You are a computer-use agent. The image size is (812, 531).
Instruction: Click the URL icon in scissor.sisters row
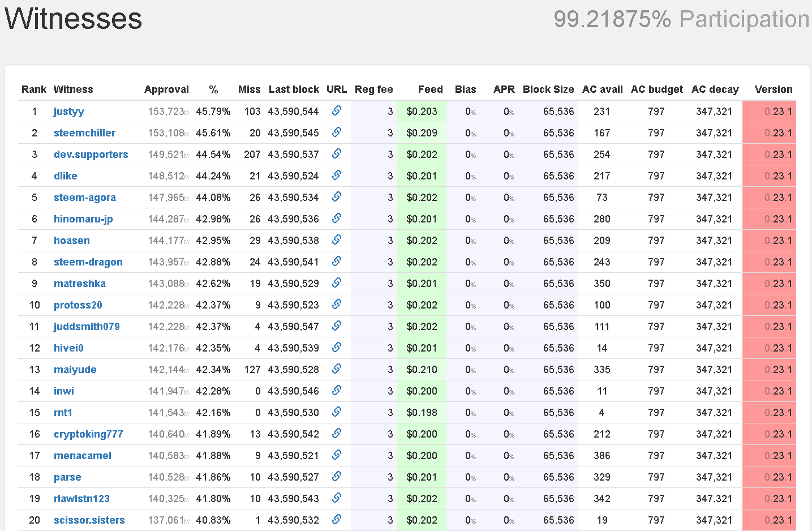click(336, 520)
